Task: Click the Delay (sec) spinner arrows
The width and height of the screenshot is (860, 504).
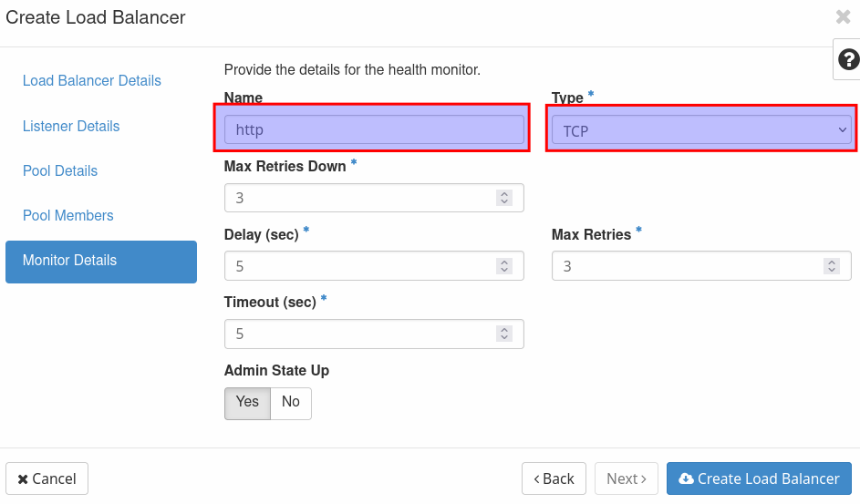Action: pyautogui.click(x=503, y=266)
